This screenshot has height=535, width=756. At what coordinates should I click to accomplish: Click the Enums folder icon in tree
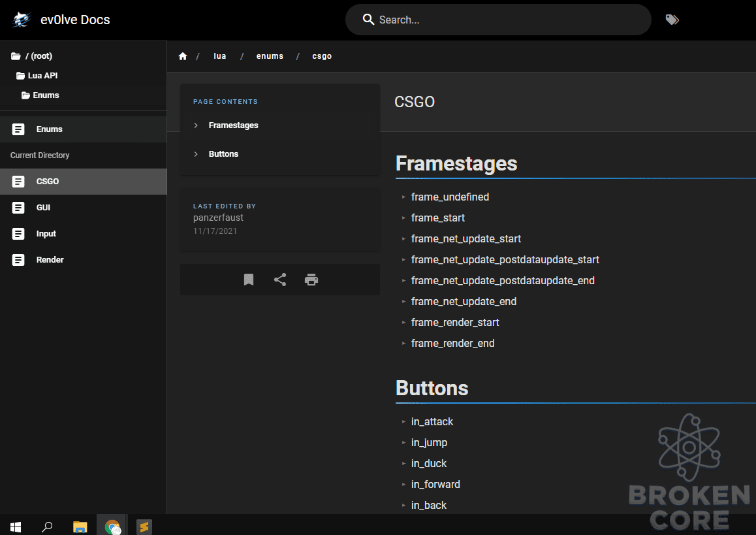tap(25, 95)
